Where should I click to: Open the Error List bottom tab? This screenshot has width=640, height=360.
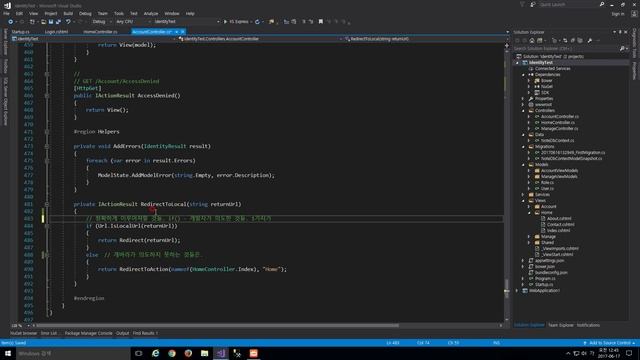coord(49,333)
